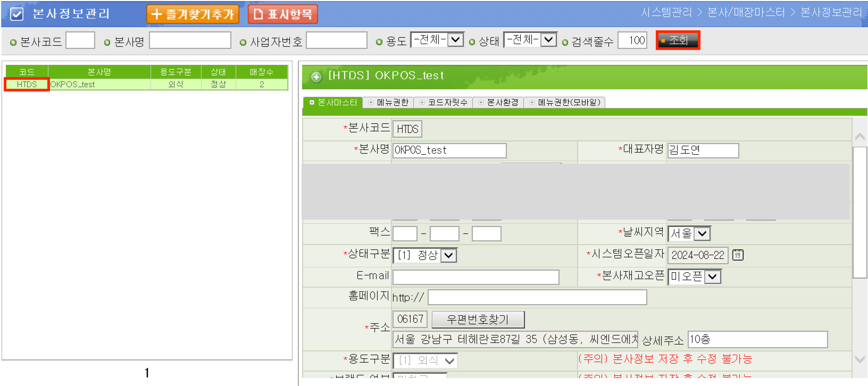Click the 표시항목 document icon button

click(x=283, y=14)
